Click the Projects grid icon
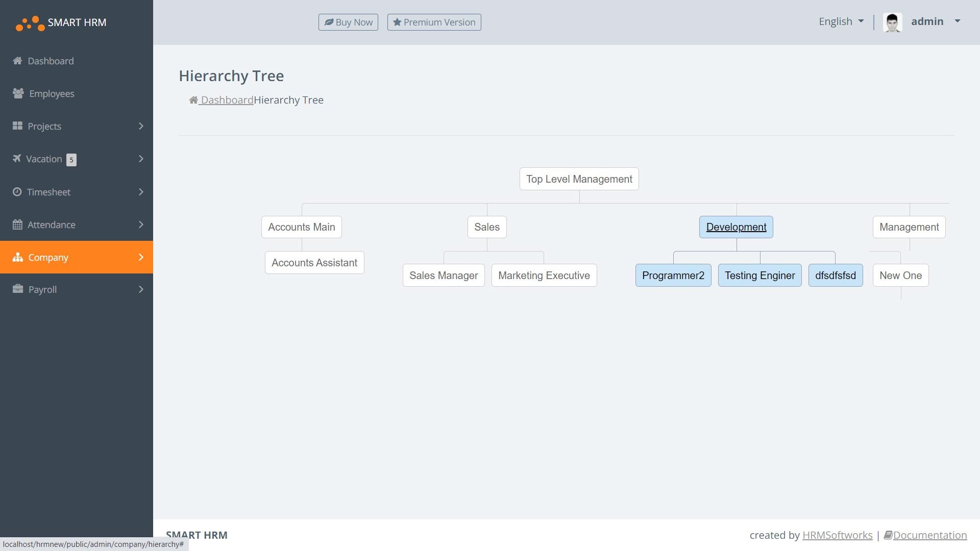 click(17, 126)
